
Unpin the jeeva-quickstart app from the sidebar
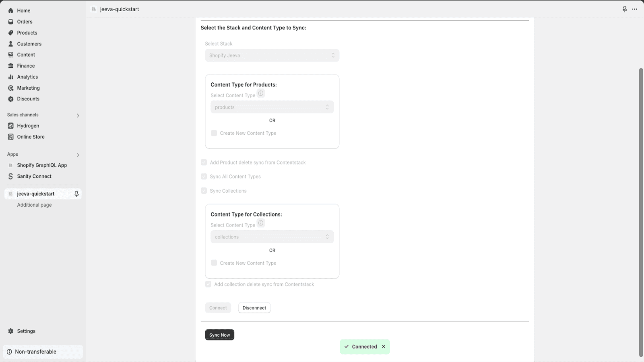[x=76, y=193]
